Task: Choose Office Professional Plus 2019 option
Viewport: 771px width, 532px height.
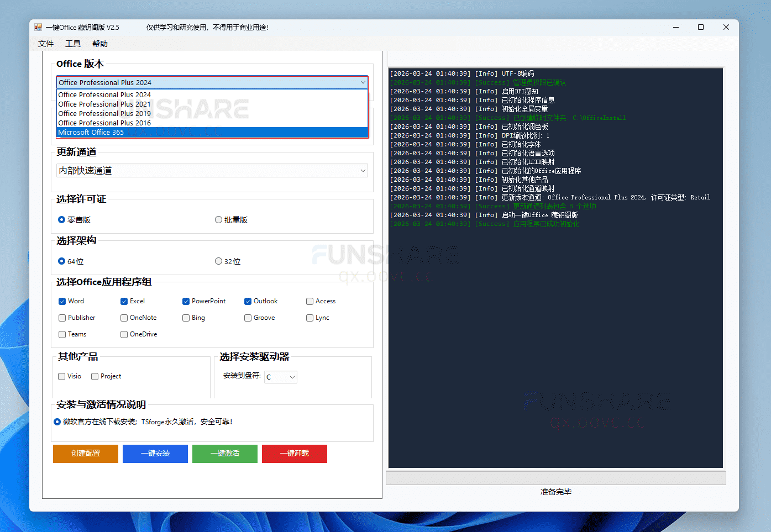Action: (x=212, y=114)
